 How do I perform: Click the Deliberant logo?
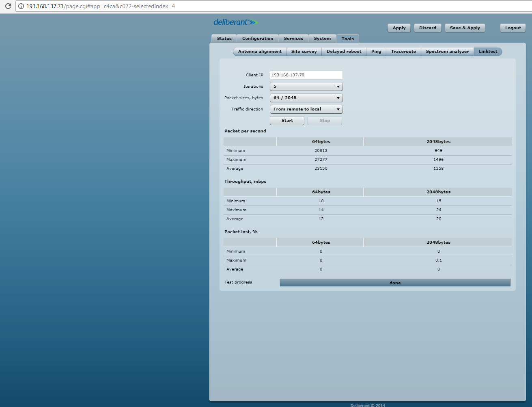coord(235,22)
